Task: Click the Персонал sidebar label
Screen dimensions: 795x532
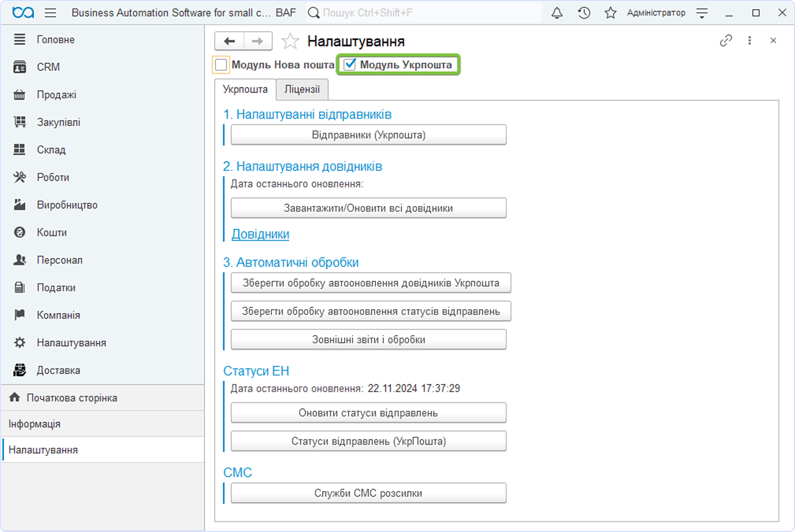Action: pyautogui.click(x=60, y=260)
